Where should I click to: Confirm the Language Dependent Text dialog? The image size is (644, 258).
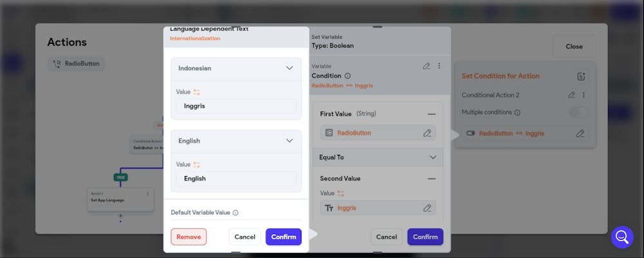[283, 237]
